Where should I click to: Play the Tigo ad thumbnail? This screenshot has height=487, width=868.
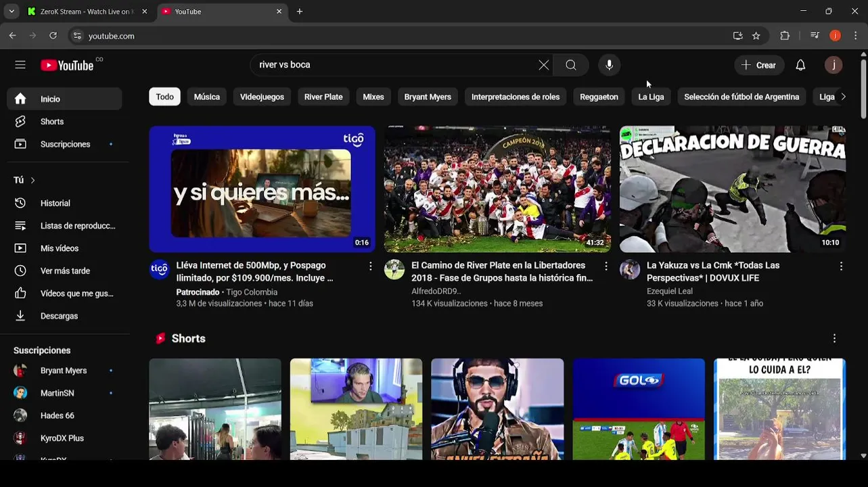click(x=262, y=189)
